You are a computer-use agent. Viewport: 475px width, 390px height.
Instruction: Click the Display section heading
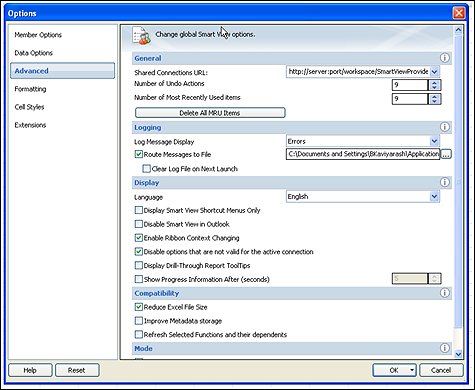(x=147, y=183)
